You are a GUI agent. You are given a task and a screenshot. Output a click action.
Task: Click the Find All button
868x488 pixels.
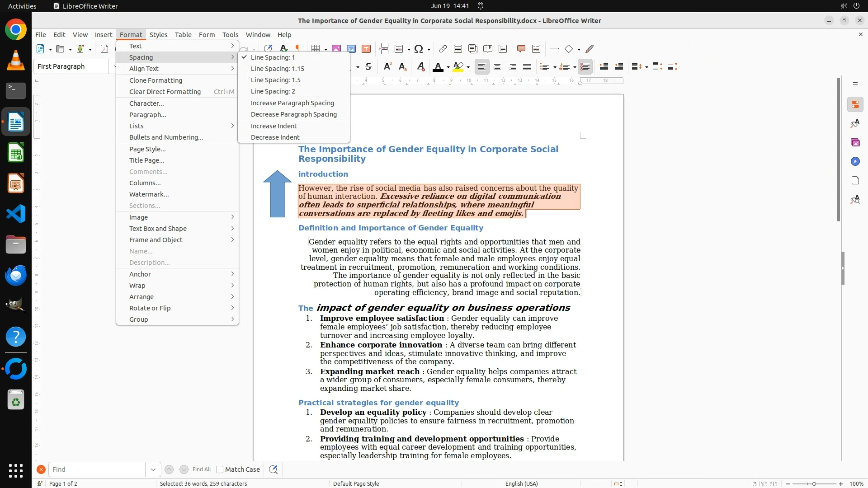click(x=201, y=469)
